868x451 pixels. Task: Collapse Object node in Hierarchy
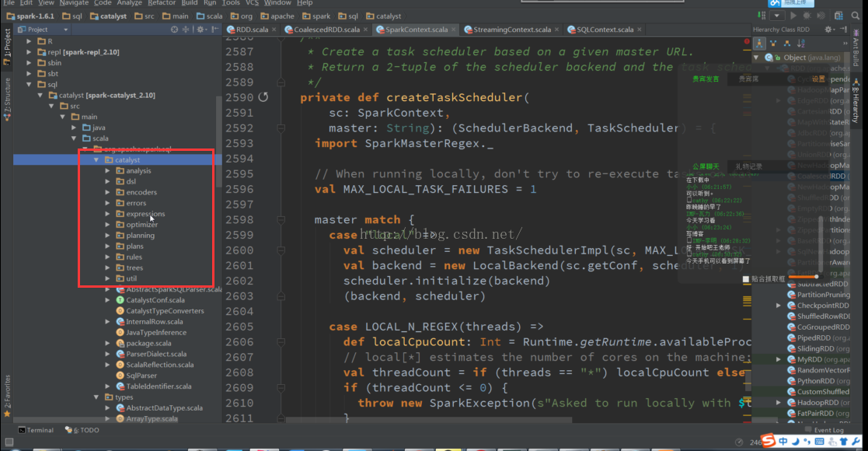(x=756, y=57)
